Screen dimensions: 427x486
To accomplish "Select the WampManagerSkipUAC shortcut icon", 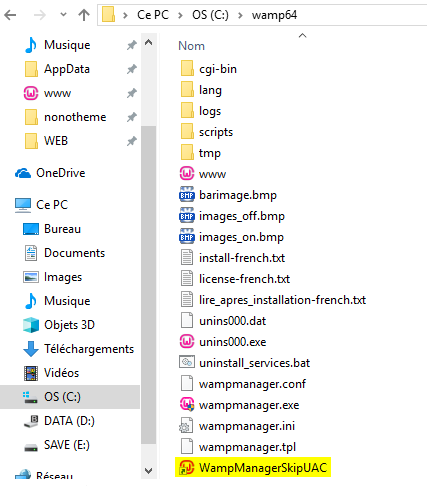I will (x=187, y=467).
